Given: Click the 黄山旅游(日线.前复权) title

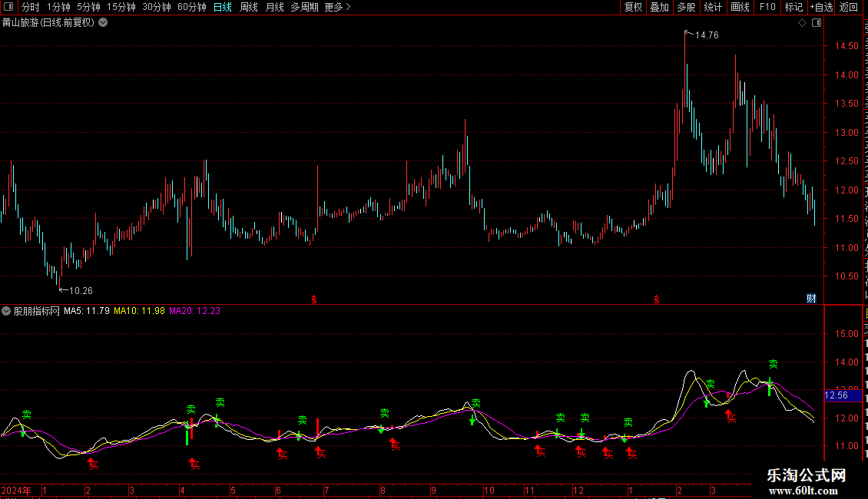Looking at the screenshot, I should pyautogui.click(x=48, y=23).
